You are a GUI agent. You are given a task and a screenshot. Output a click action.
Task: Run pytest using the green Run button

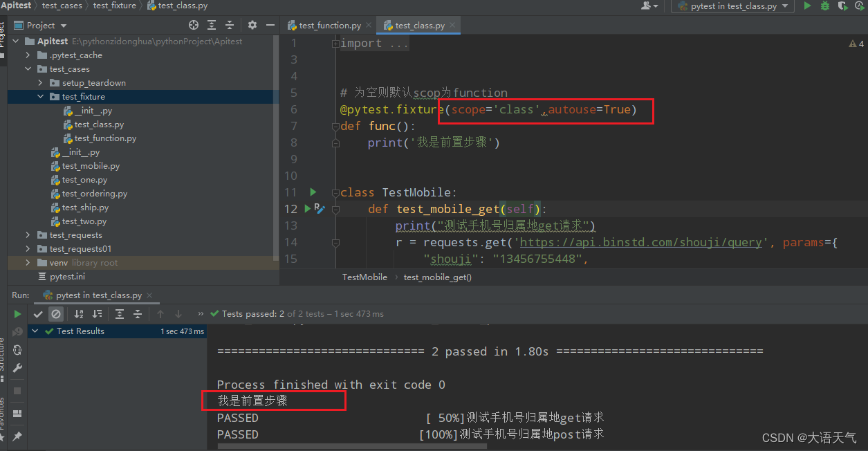tap(807, 5)
